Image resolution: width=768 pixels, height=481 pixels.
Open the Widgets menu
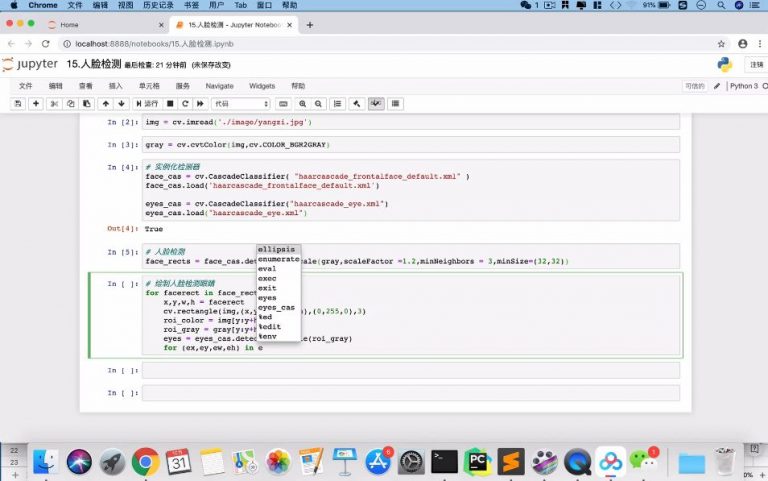262,86
